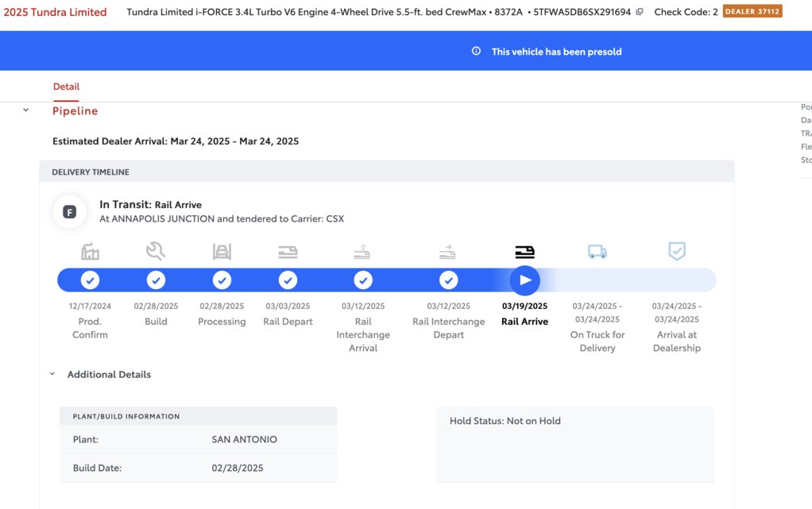
Task: Click the VIN 5TFWA5DB6SX291694
Action: click(x=582, y=12)
